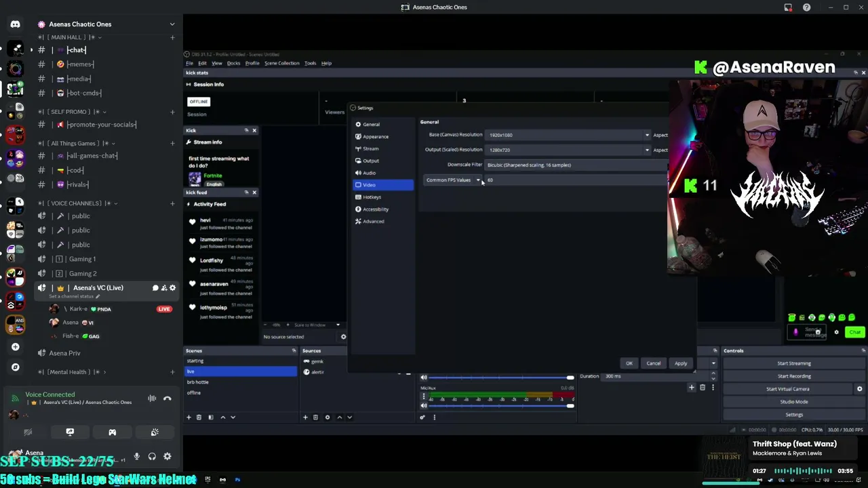Close the Kick dock panel
868x488 pixels.
tap(254, 130)
